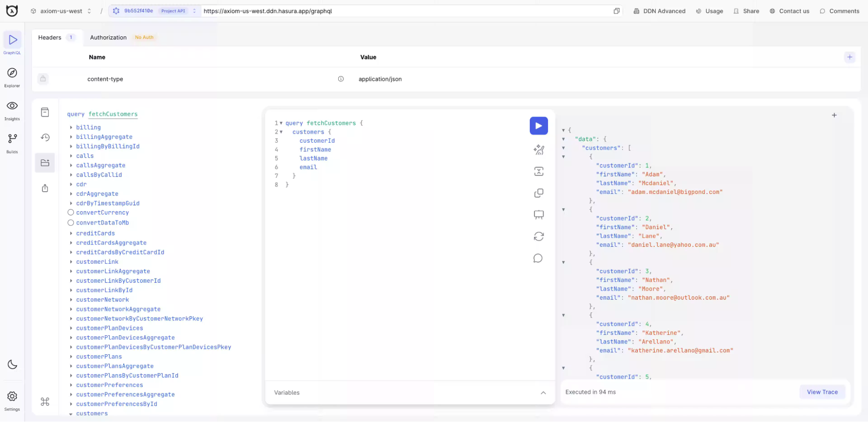Image resolution: width=868 pixels, height=422 pixels.
Task: Open the Insights eye icon
Action: [12, 106]
